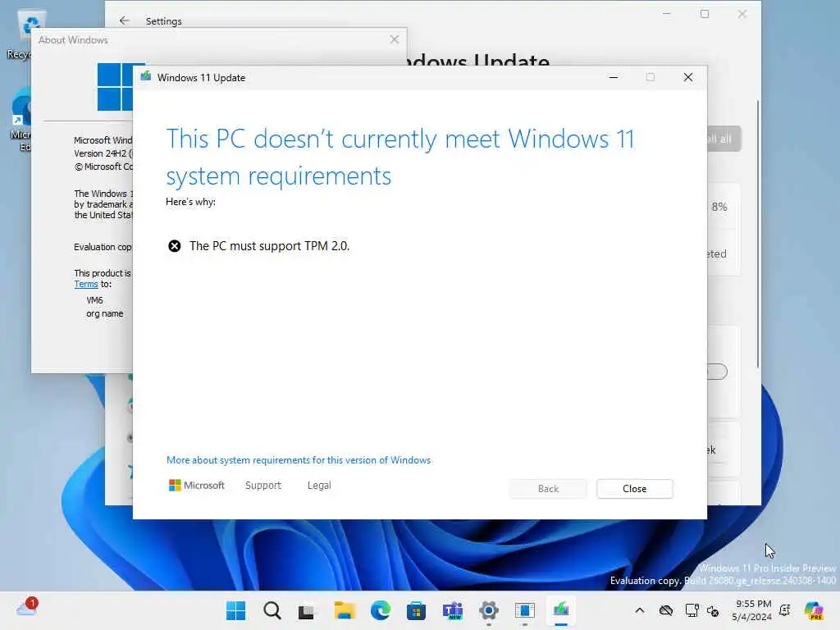Click the 'Here's why:' text
840x630 pixels.
(x=190, y=202)
